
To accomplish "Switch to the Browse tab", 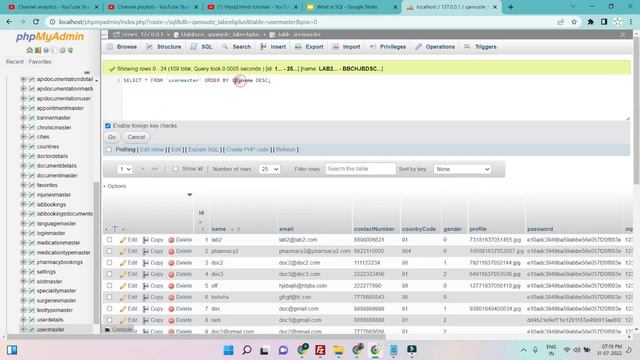I will (122, 47).
